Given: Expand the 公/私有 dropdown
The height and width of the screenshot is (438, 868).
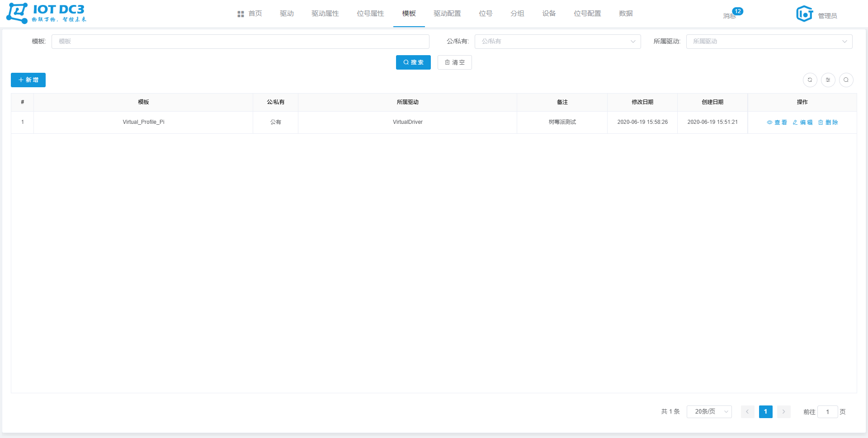Looking at the screenshot, I should (x=557, y=42).
